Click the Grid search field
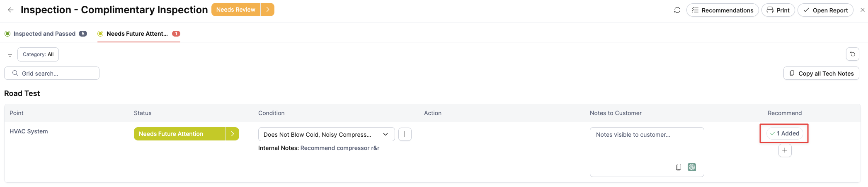This screenshot has width=868, height=187. (52, 73)
